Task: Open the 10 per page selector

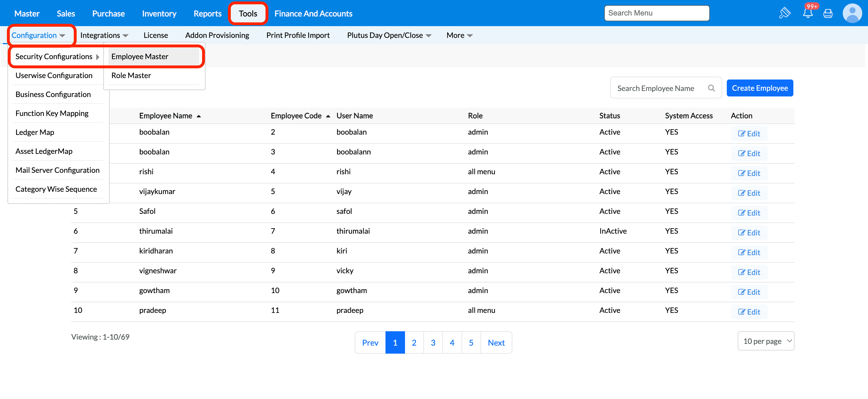Action: [766, 341]
